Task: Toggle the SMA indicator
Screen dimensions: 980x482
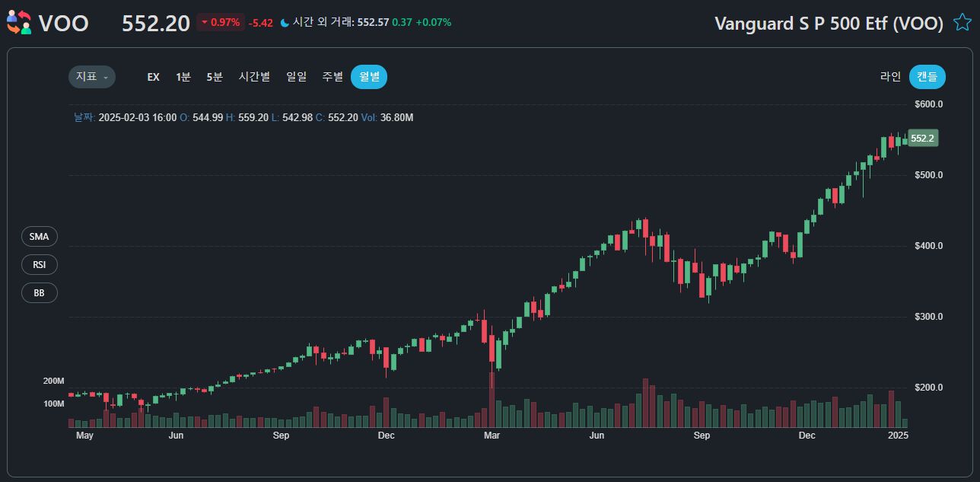Action: pyautogui.click(x=39, y=236)
